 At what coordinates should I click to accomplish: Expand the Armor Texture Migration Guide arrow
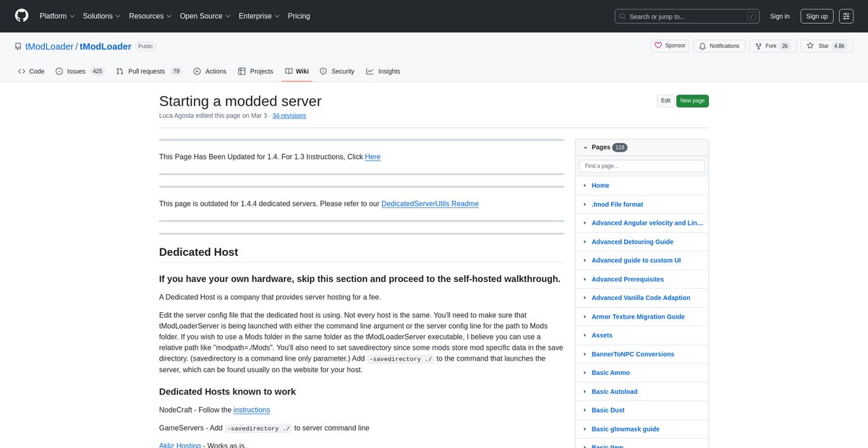tap(585, 316)
